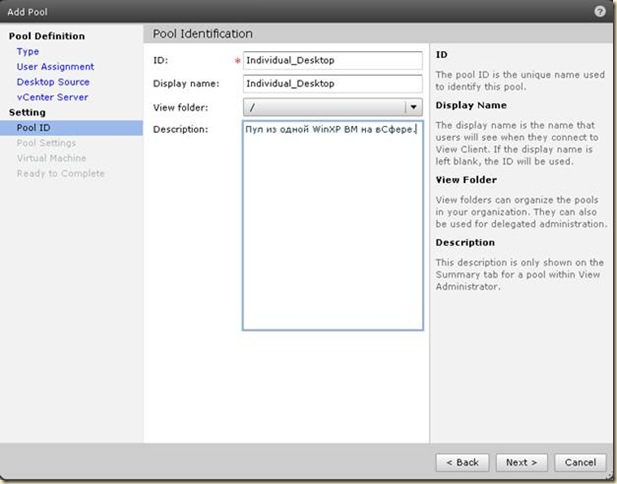Focus the ID input field
The image size is (617, 484).
click(333, 61)
